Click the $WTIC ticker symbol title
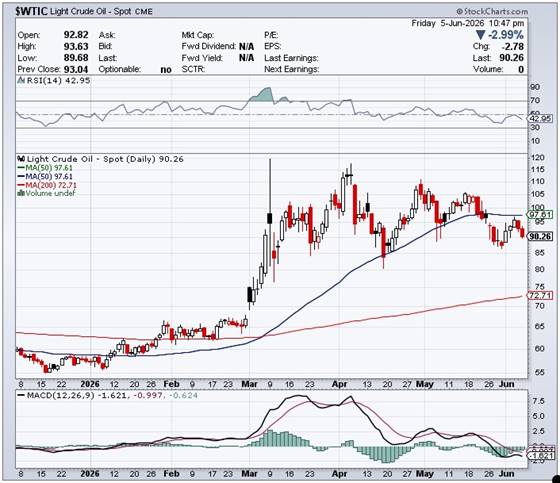Image resolution: width=560 pixels, height=483 pixels. point(31,11)
